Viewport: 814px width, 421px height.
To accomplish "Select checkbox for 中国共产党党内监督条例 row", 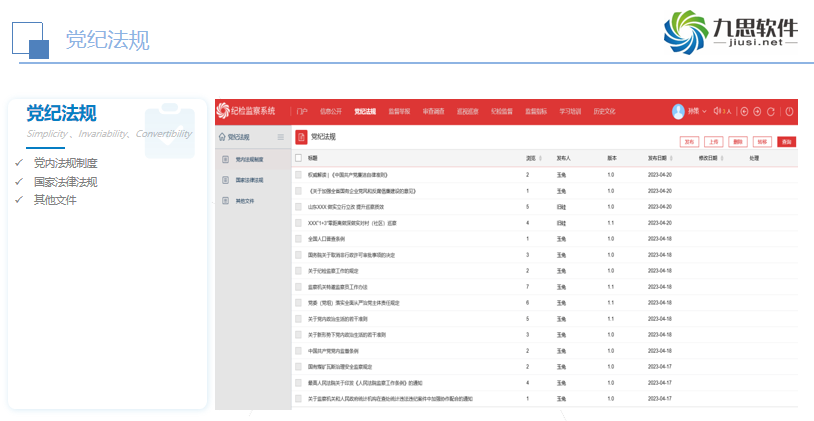I will pos(298,351).
